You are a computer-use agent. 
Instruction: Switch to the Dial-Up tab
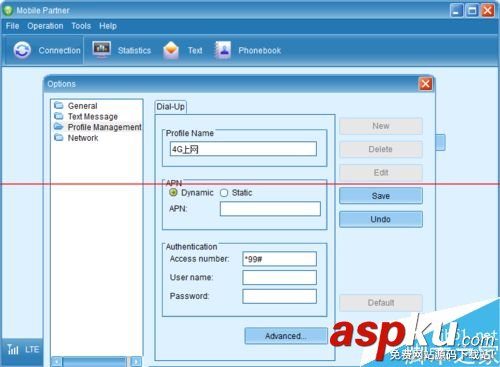click(x=170, y=107)
